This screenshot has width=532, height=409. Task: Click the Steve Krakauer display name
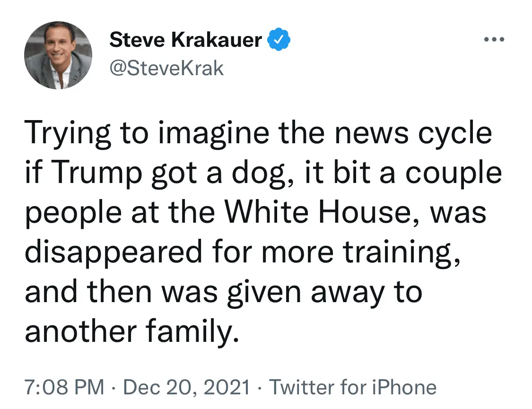(185, 41)
